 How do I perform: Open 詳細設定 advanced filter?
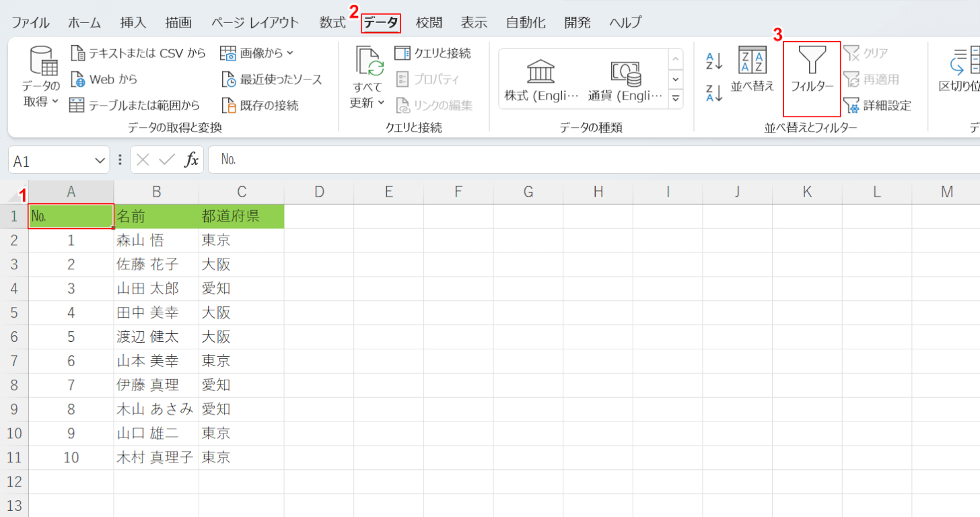(x=878, y=105)
